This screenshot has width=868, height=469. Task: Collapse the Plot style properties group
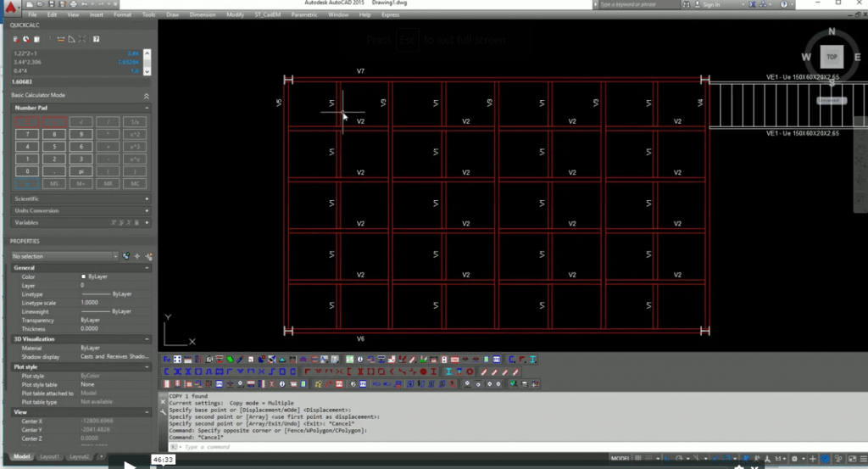pyautogui.click(x=147, y=366)
